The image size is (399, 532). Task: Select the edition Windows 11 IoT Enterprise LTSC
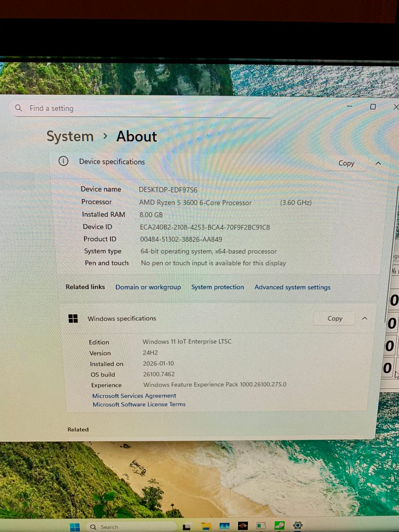[187, 342]
